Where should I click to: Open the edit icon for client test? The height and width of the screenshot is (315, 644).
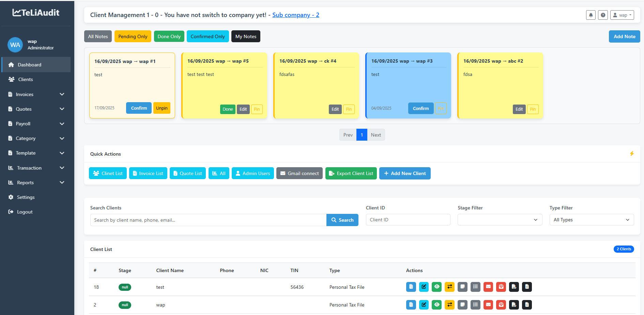(424, 287)
